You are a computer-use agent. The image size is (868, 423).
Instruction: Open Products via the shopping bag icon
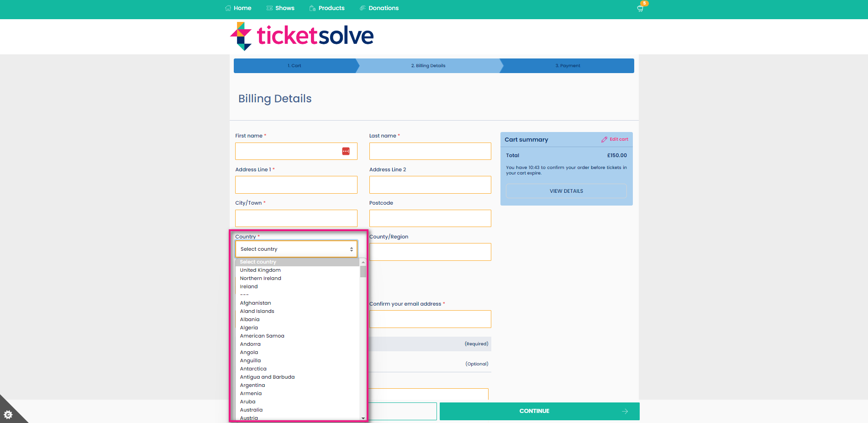coord(312,8)
